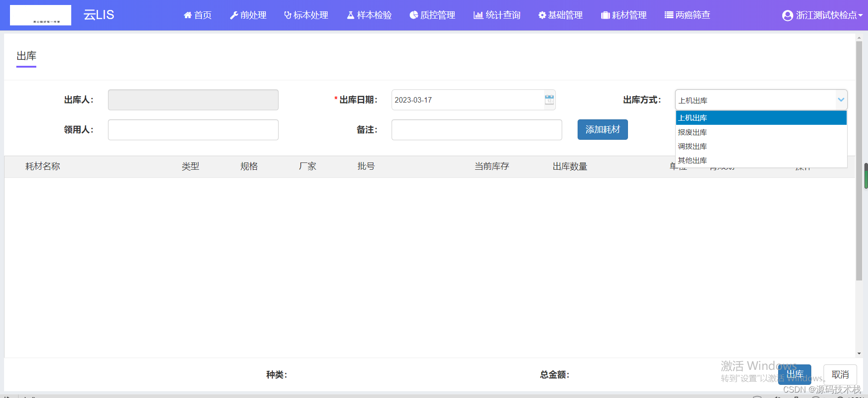Screen dimensions: 868x398
Task: Click the 添加耗材 button
Action: click(603, 130)
